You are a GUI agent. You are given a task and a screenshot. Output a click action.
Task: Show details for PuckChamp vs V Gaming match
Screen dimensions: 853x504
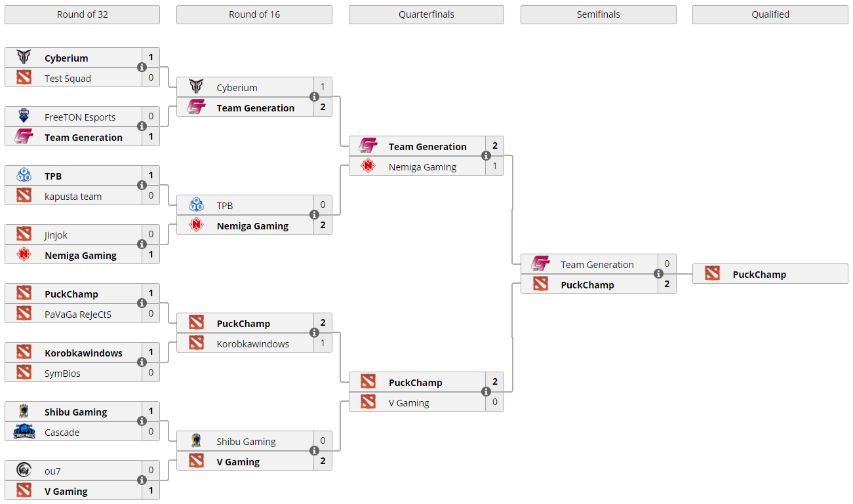[486, 392]
